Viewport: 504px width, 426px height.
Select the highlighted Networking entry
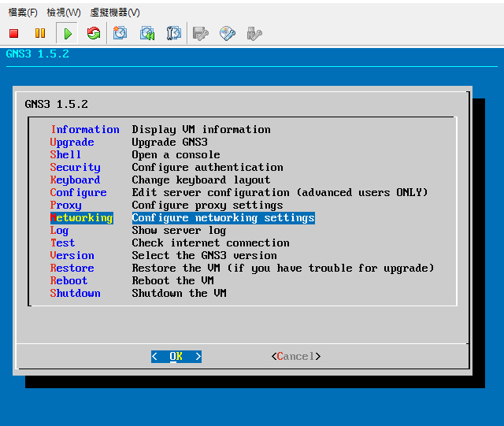[82, 217]
